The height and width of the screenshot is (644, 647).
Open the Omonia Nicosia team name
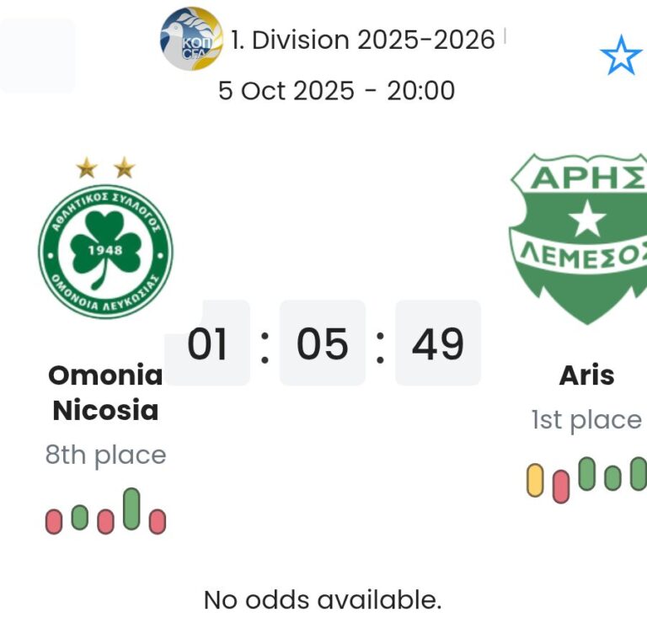coord(105,392)
